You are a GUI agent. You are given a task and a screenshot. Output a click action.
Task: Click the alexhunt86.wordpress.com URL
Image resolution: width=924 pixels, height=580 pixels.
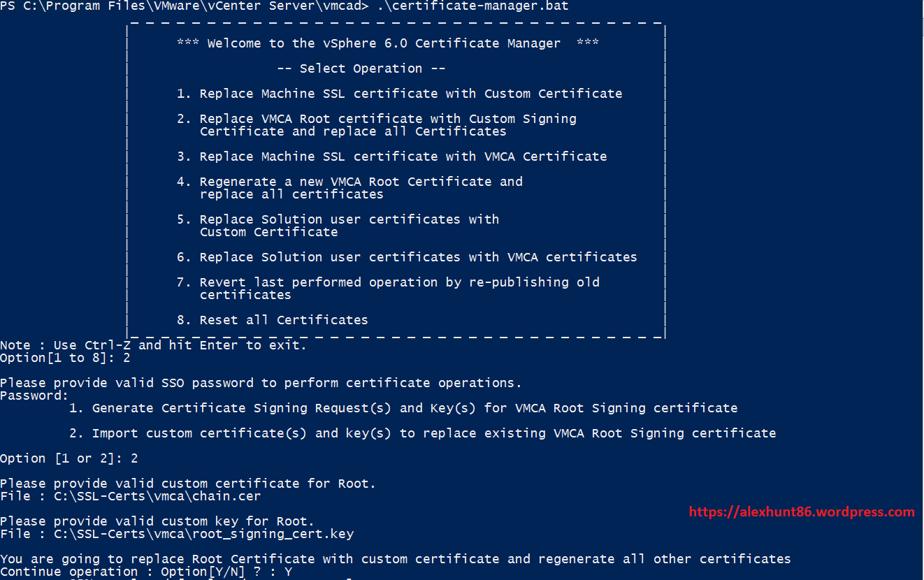[801, 512]
